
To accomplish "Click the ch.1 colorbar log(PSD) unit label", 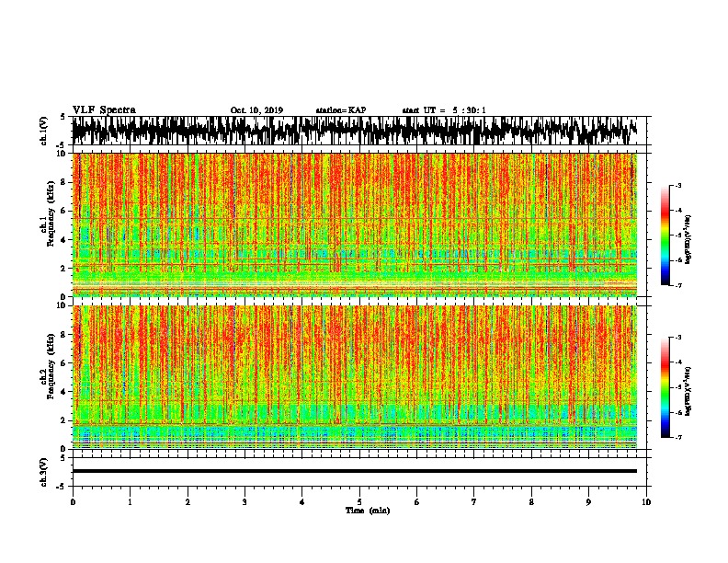I will pyautogui.click(x=688, y=239).
